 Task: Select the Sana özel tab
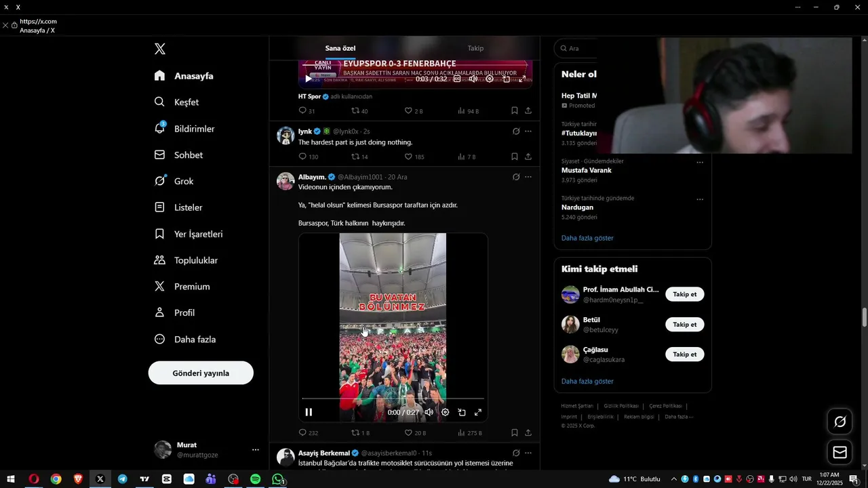[x=340, y=48]
